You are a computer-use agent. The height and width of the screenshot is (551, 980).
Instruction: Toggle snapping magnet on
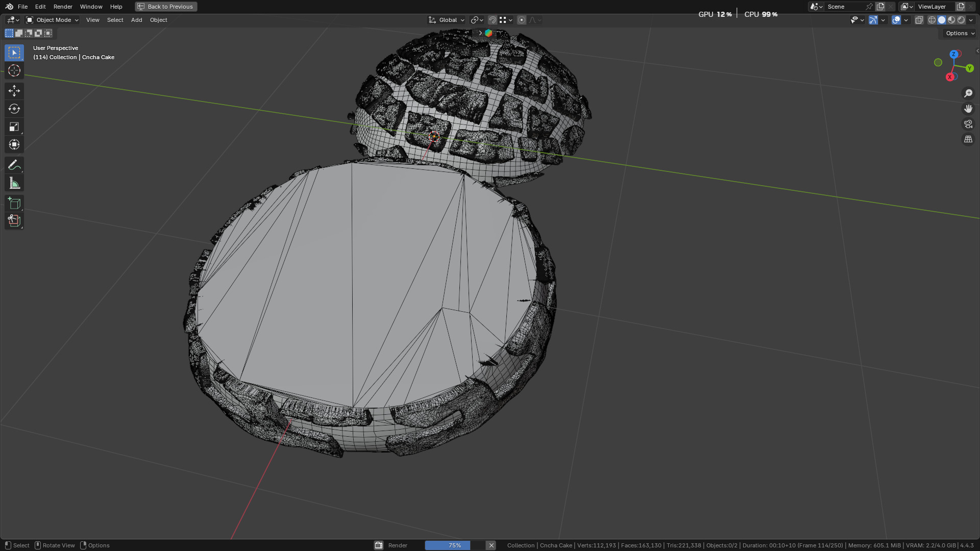pyautogui.click(x=493, y=20)
